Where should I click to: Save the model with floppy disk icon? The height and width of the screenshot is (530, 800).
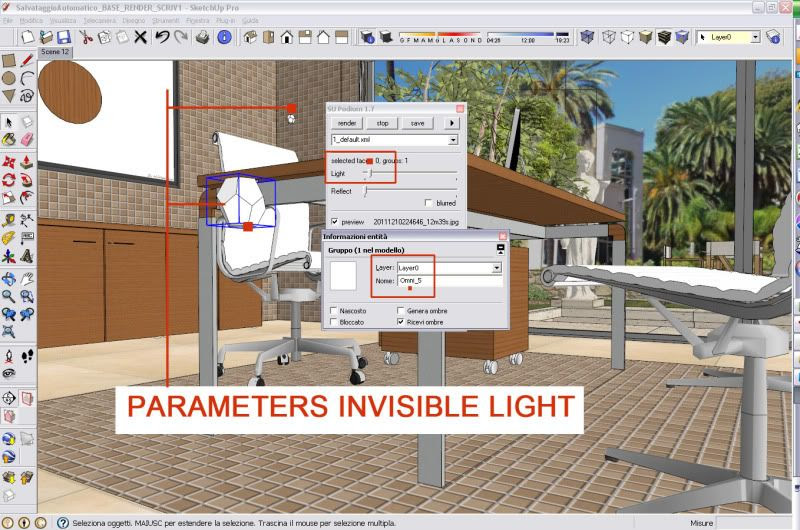[x=63, y=37]
